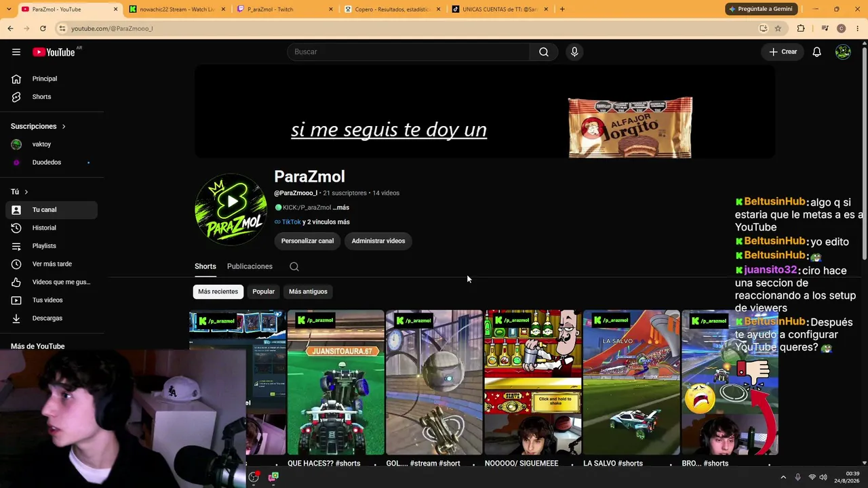The image size is (868, 488).
Task: Open the LA SALVO short thumbnail
Action: point(631,382)
